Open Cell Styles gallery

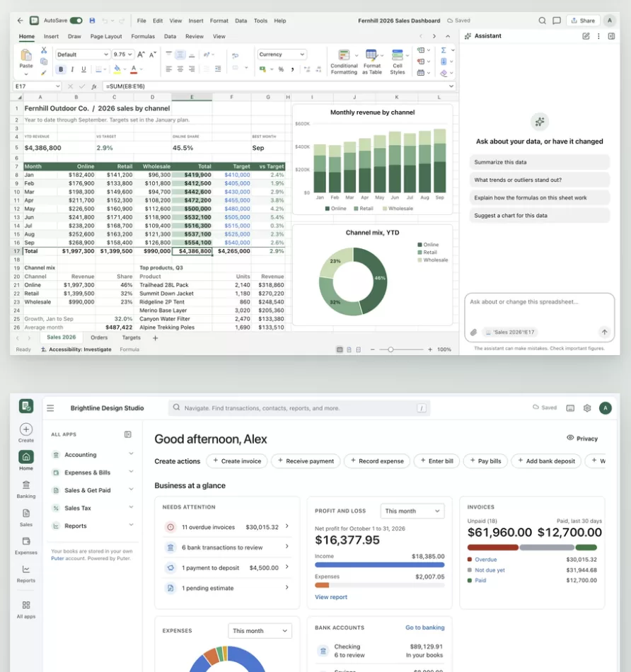[398, 62]
